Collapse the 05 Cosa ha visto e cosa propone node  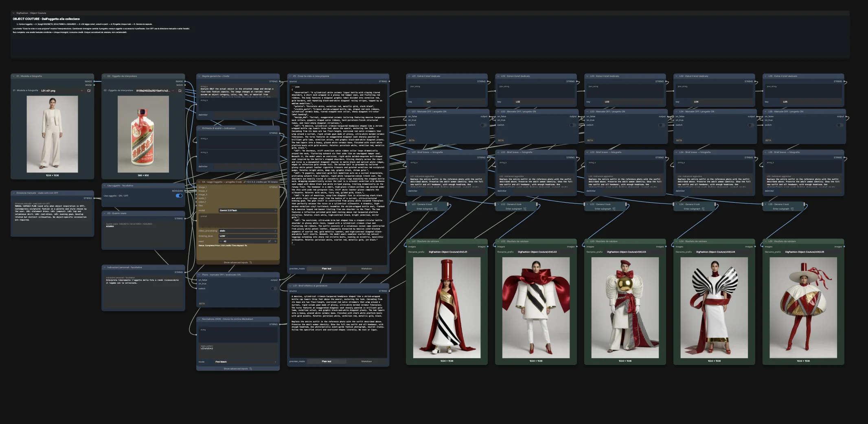click(x=290, y=76)
